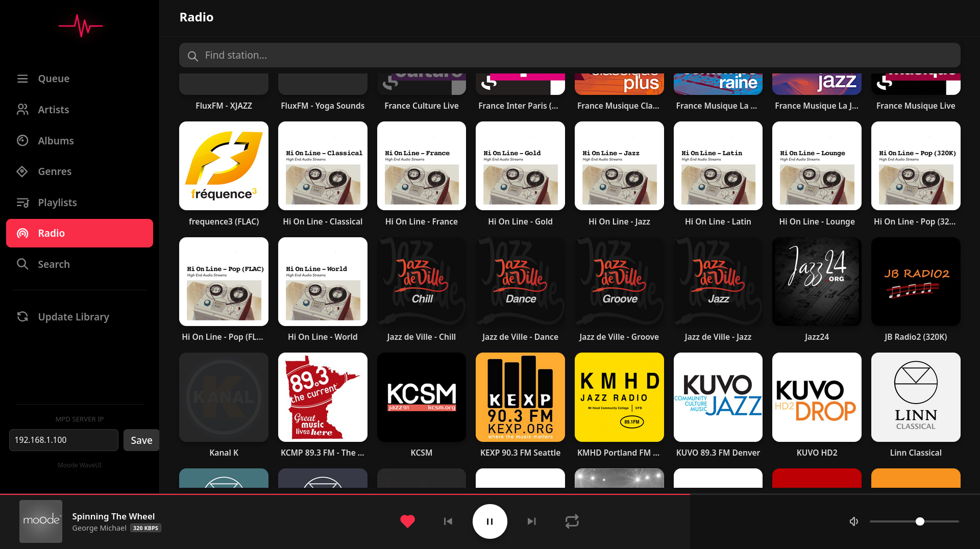Click the magnifier icon in Find station bar

point(192,56)
